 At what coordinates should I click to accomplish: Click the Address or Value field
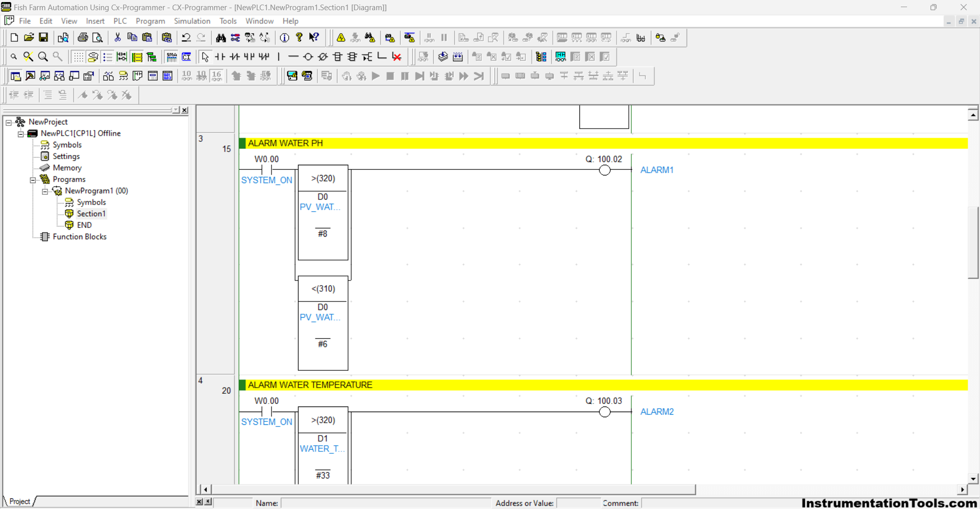point(578,503)
